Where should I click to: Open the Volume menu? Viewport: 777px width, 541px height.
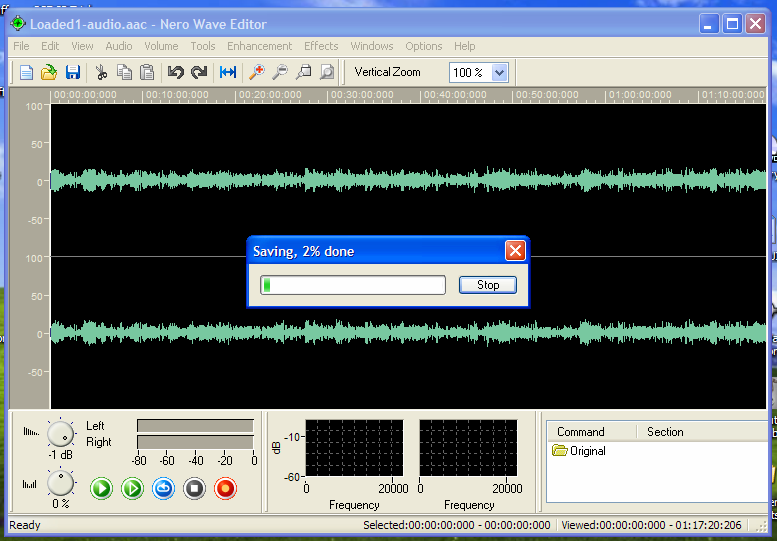[162, 46]
